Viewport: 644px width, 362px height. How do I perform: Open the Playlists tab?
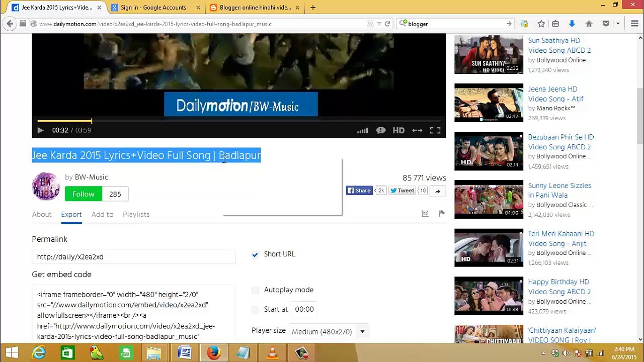(x=136, y=214)
